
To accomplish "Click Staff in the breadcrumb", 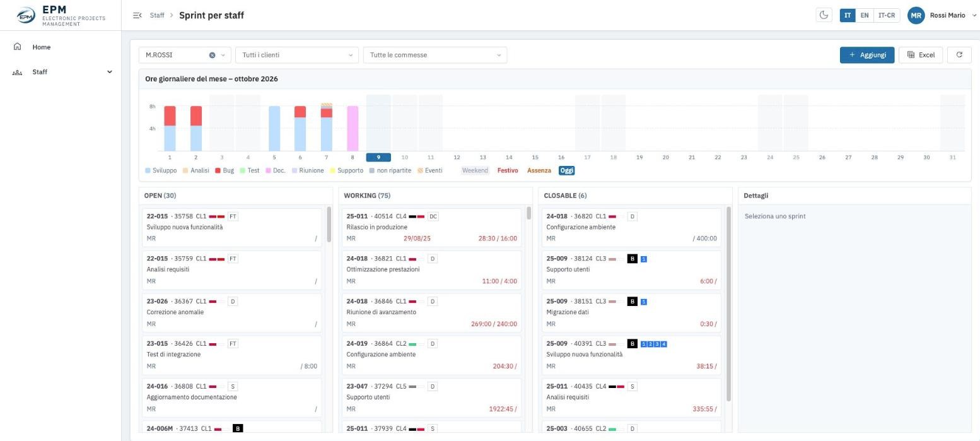I will point(157,16).
